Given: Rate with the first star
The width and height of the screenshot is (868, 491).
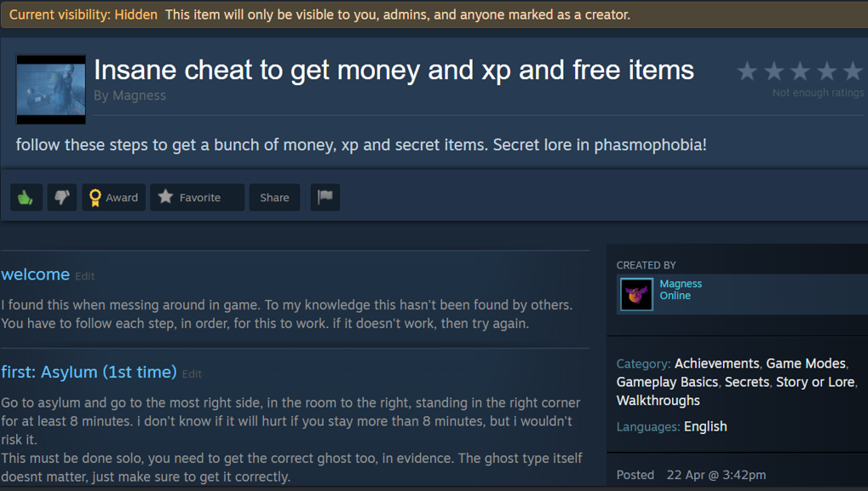Looking at the screenshot, I should tap(747, 71).
